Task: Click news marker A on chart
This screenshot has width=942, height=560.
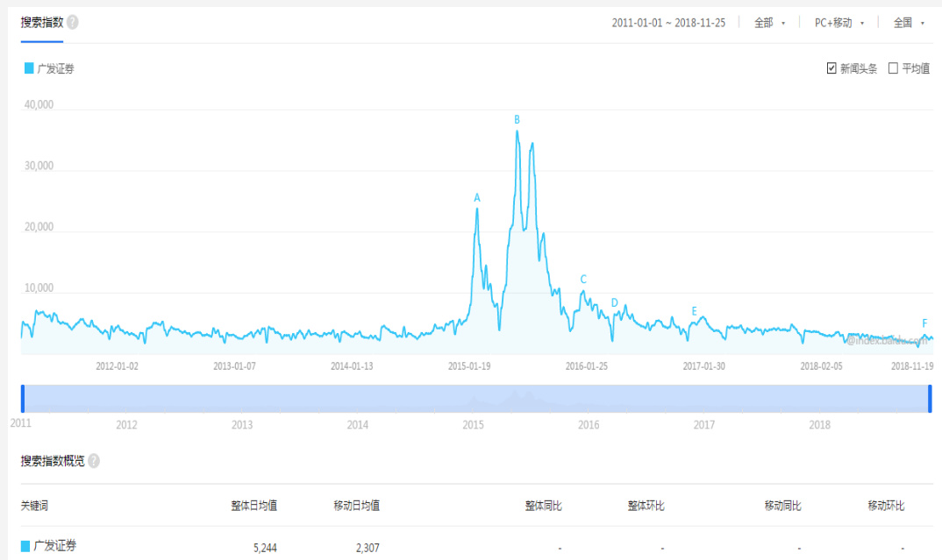Action: (x=477, y=198)
